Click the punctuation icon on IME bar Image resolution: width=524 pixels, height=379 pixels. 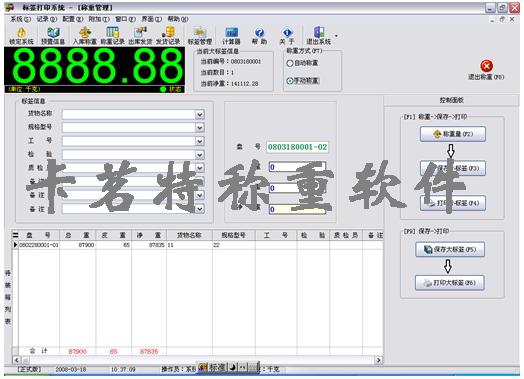242,368
